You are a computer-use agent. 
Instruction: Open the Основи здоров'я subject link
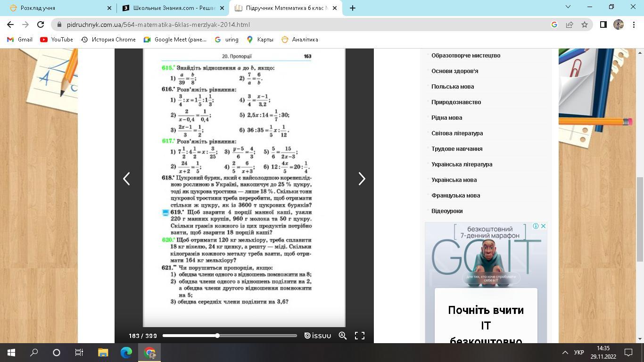pyautogui.click(x=455, y=71)
